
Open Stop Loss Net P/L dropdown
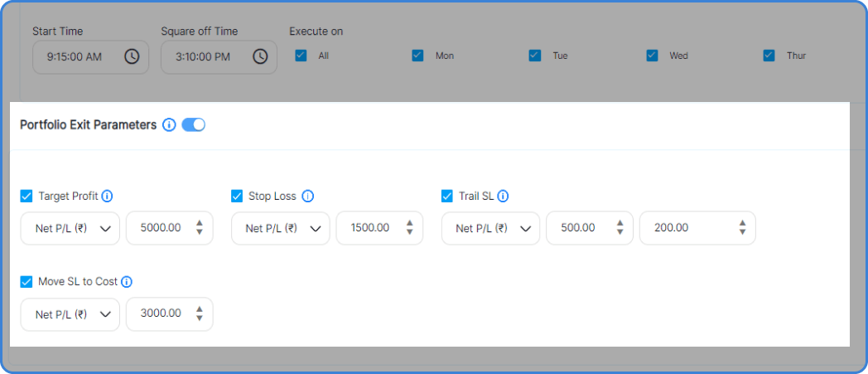coord(281,228)
